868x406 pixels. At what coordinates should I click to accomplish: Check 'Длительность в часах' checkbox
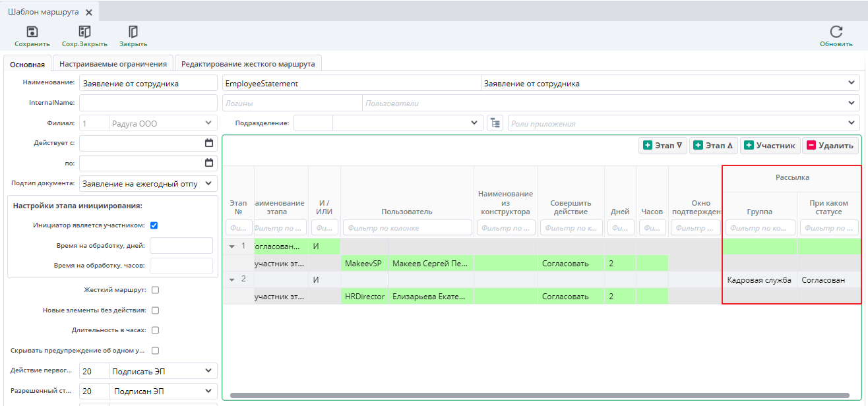click(x=155, y=330)
